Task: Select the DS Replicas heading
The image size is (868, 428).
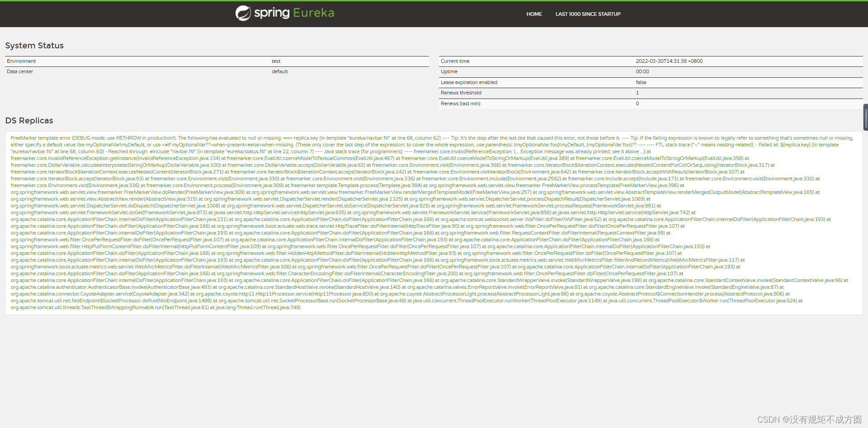Action: pos(29,121)
